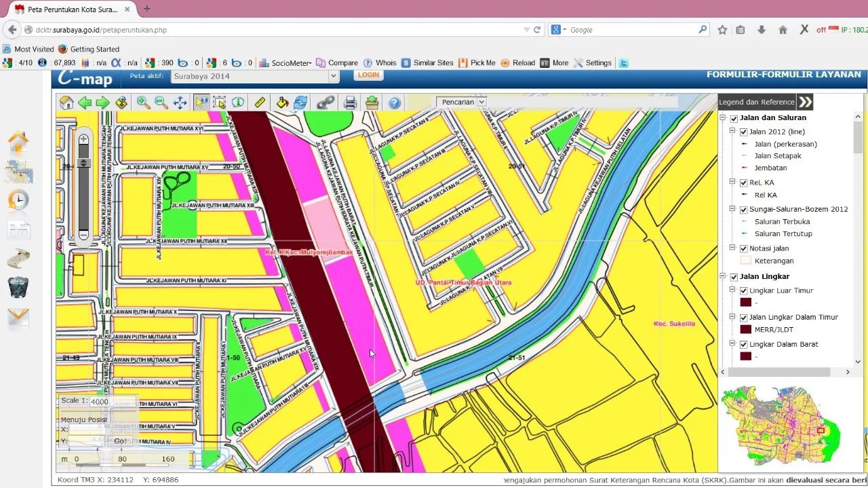
Task: Collapse the Sungai-Saluran-Bozem 2012 tree node
Action: point(733,209)
